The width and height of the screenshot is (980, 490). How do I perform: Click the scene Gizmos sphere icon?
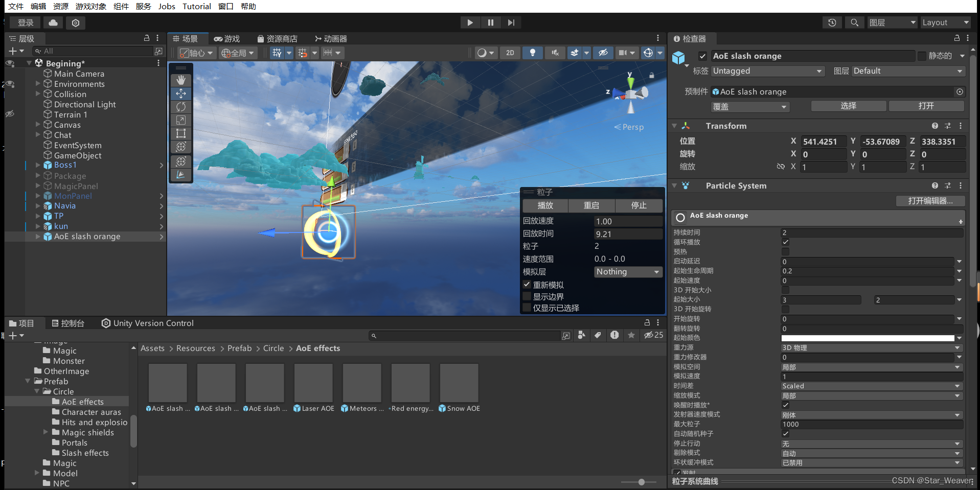pos(648,53)
